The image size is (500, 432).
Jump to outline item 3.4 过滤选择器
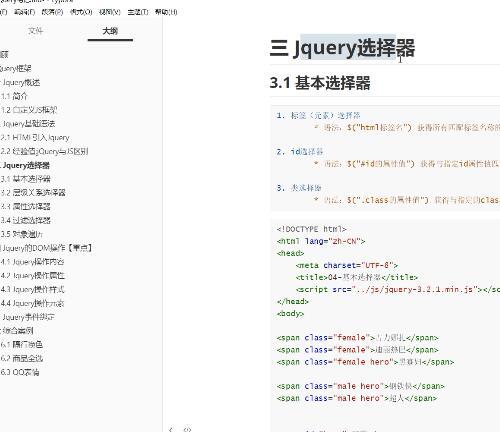click(x=25, y=220)
